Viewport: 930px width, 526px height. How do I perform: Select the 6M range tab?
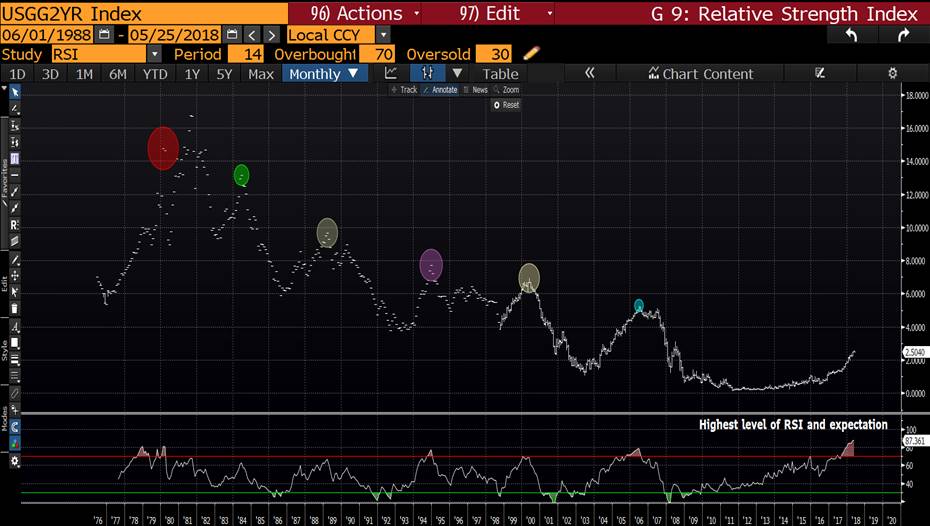117,74
